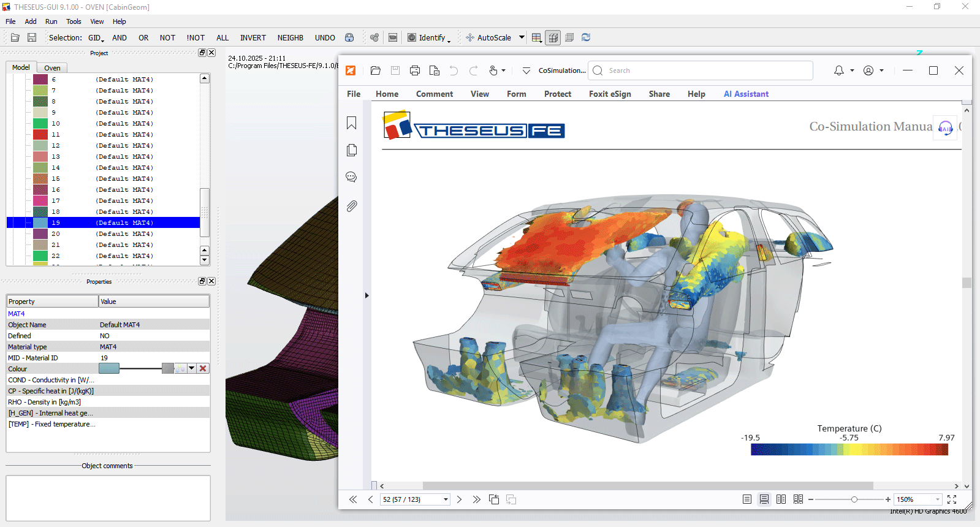Open the AutoScale dropdown arrow
The width and height of the screenshot is (980, 527).
pyautogui.click(x=522, y=37)
